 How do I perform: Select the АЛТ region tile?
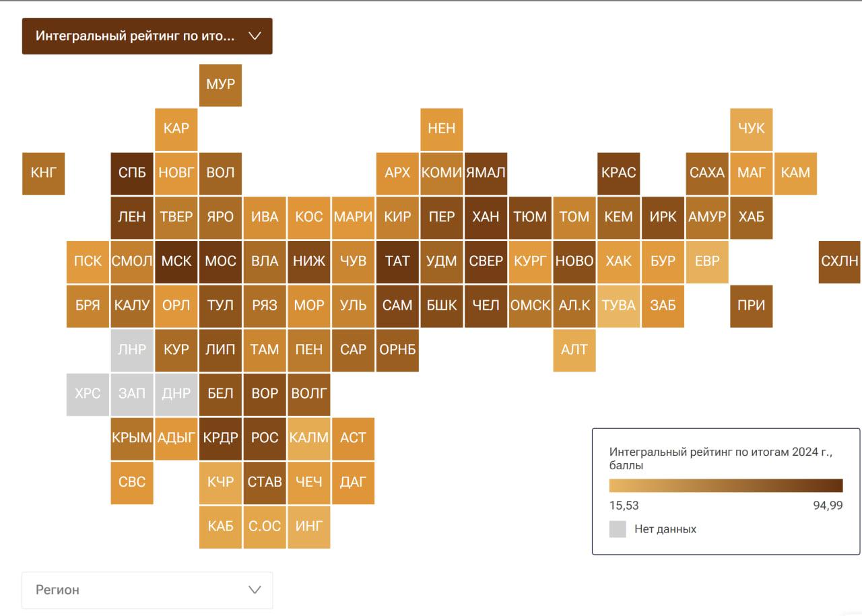574,349
